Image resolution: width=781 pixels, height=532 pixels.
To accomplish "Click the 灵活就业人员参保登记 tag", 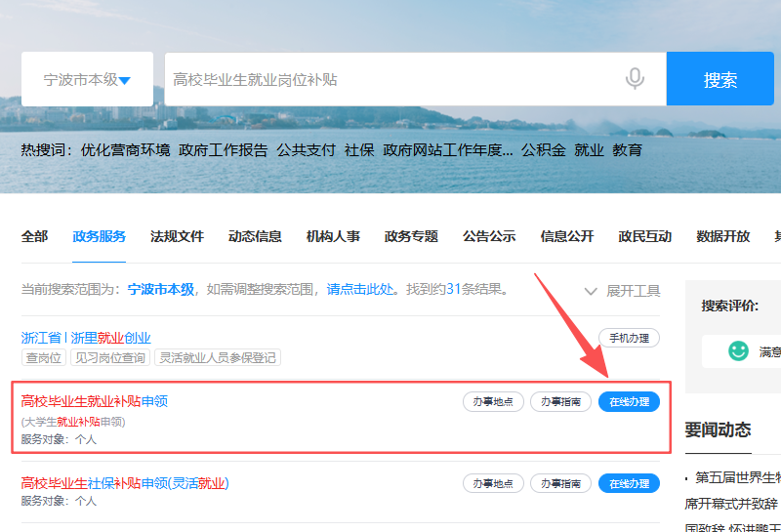I will 218,357.
